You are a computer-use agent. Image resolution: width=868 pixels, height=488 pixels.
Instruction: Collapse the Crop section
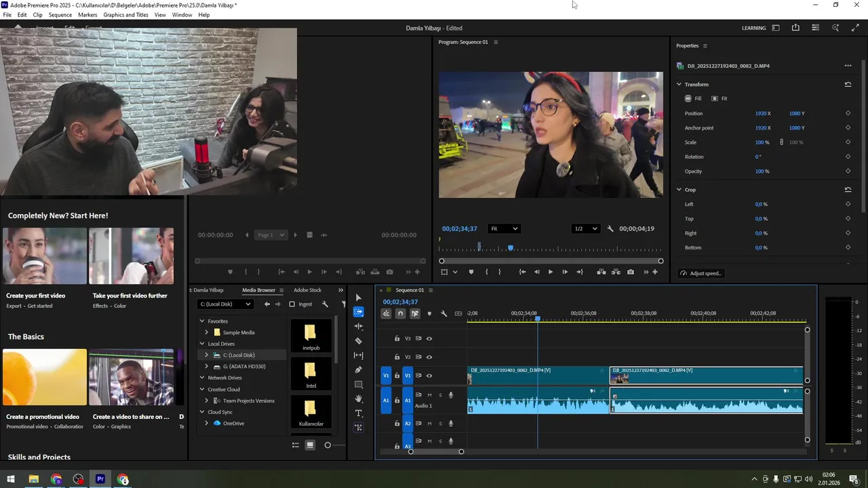click(x=679, y=190)
